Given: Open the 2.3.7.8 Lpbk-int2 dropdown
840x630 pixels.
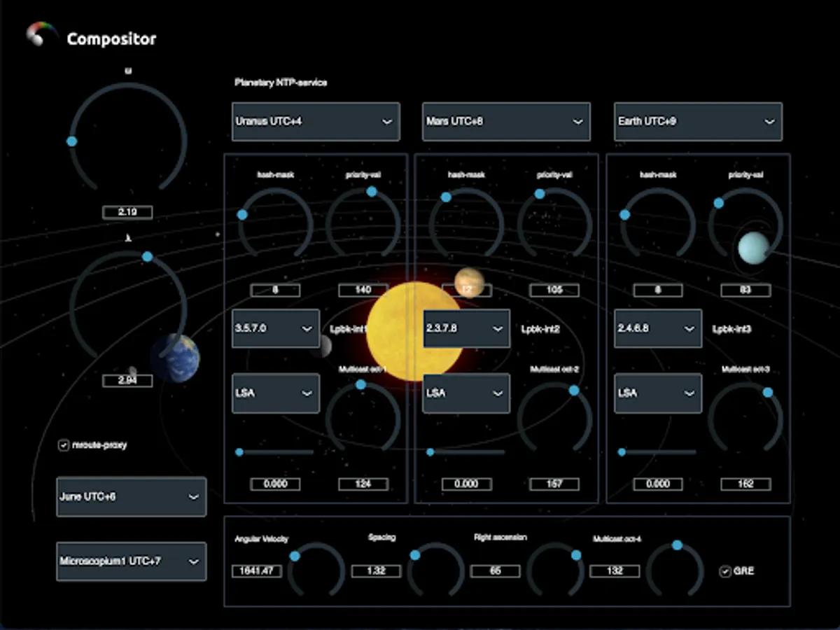Looking at the screenshot, I should (467, 328).
